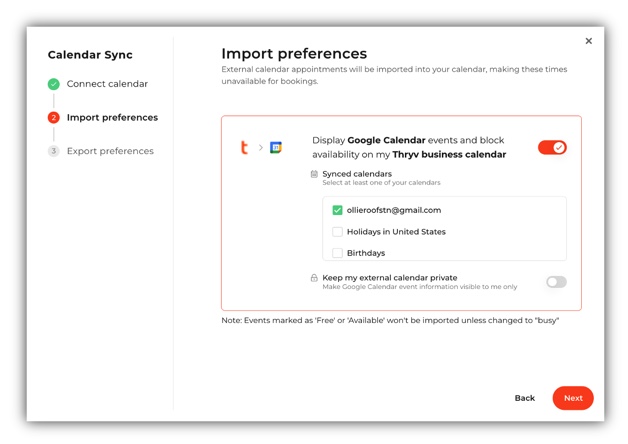The height and width of the screenshot is (444, 628).
Task: Disable Google Calendar events display toggle
Action: tap(552, 147)
